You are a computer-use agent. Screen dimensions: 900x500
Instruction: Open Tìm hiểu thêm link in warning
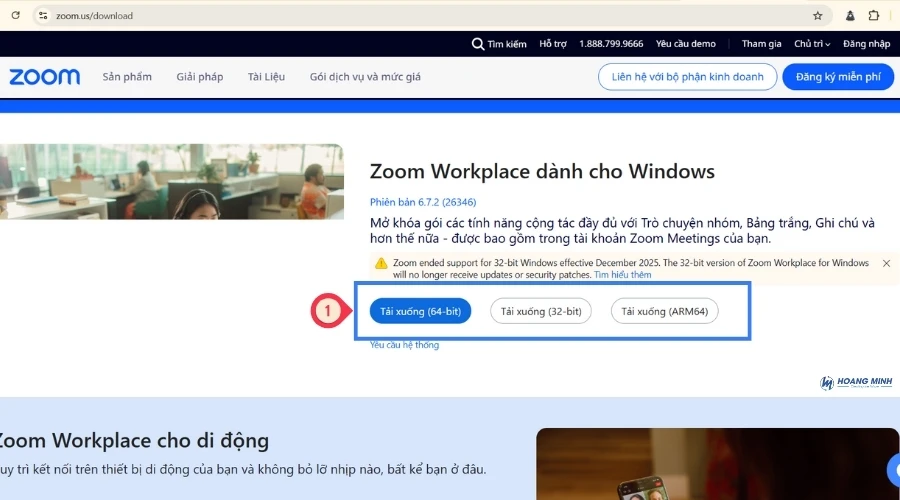tap(623, 275)
